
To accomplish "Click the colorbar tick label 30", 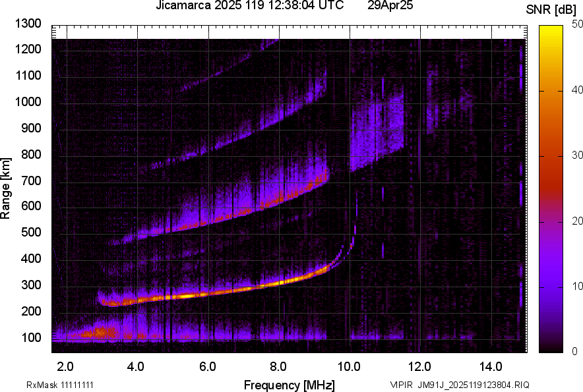I will [x=577, y=155].
